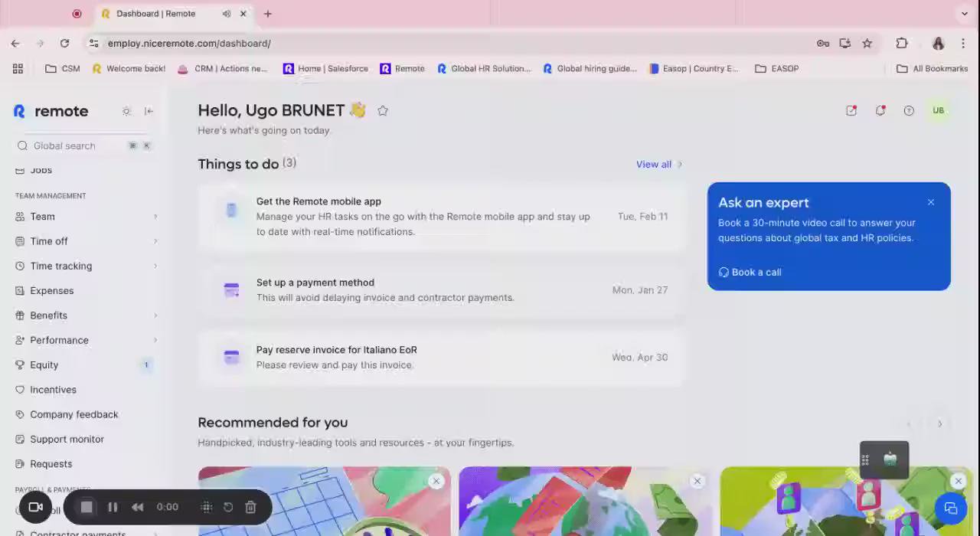Open the browser extensions puzzle icon

click(902, 44)
